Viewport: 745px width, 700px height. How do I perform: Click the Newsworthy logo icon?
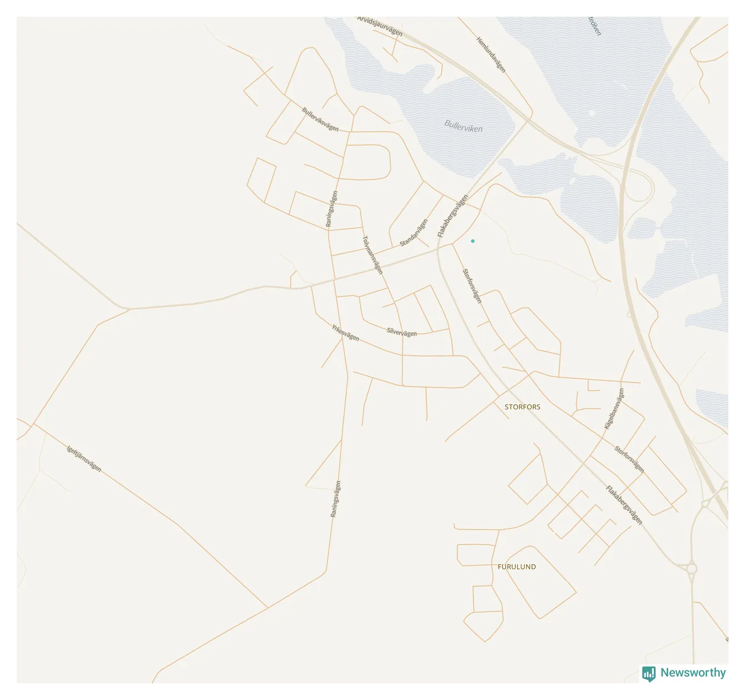click(649, 674)
